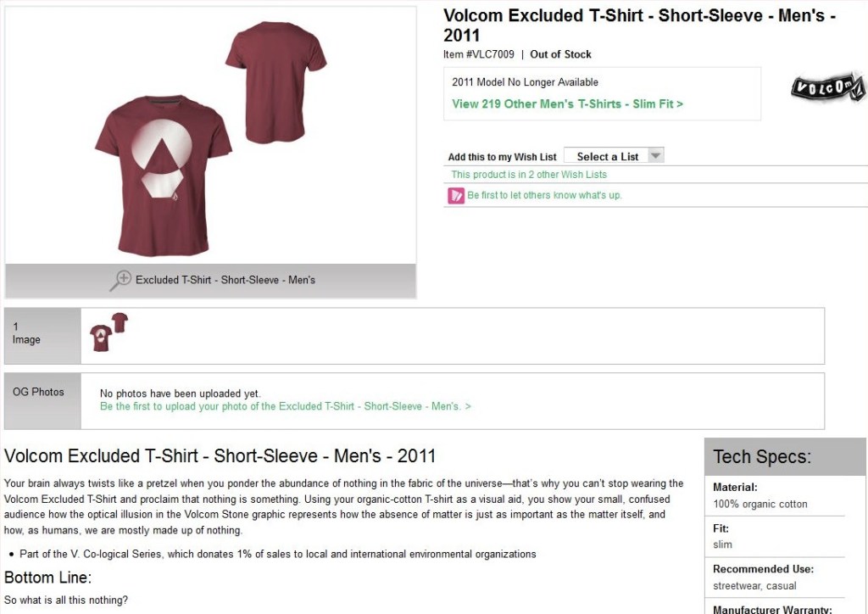Open the 'Select a List' wish list dropdown
The width and height of the screenshot is (868, 614).
pos(607,156)
